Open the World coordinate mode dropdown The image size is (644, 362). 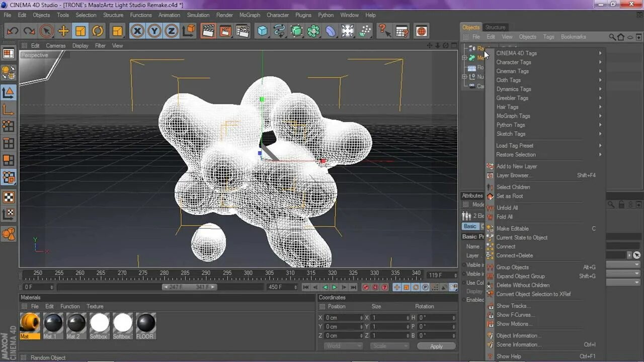tap(343, 346)
